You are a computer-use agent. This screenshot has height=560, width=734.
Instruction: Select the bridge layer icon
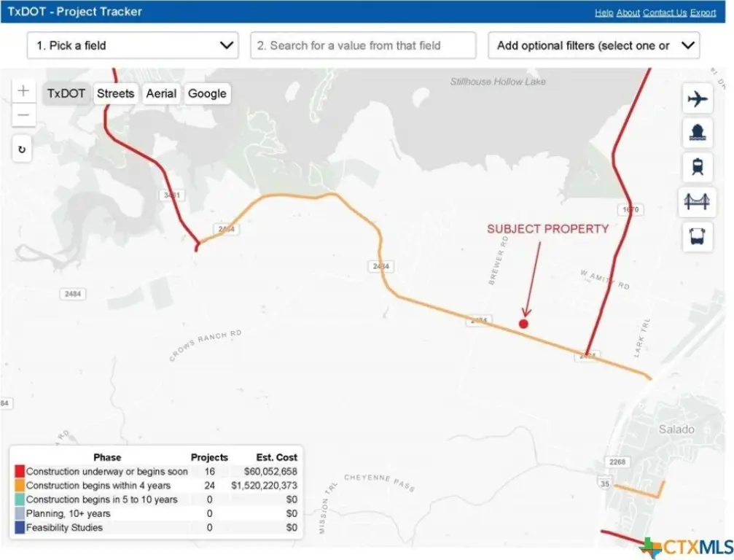[698, 202]
